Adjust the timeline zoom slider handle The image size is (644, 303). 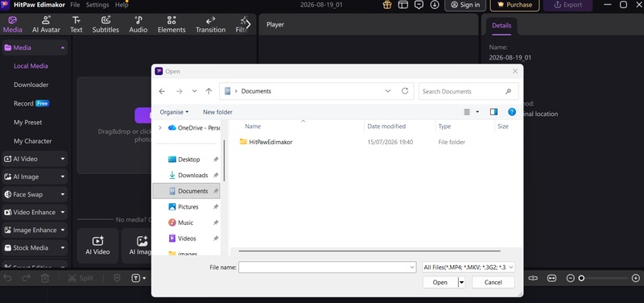tap(581, 278)
